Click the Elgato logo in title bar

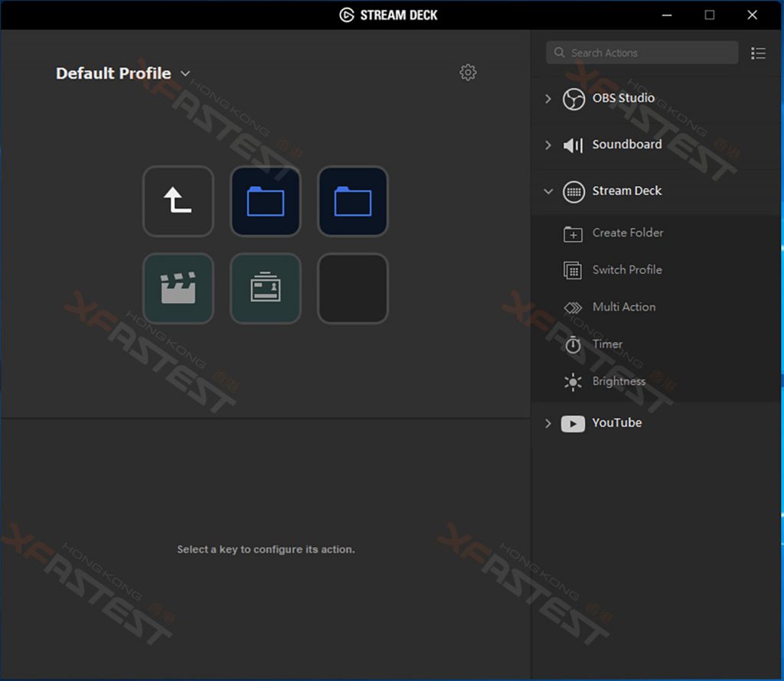click(347, 15)
